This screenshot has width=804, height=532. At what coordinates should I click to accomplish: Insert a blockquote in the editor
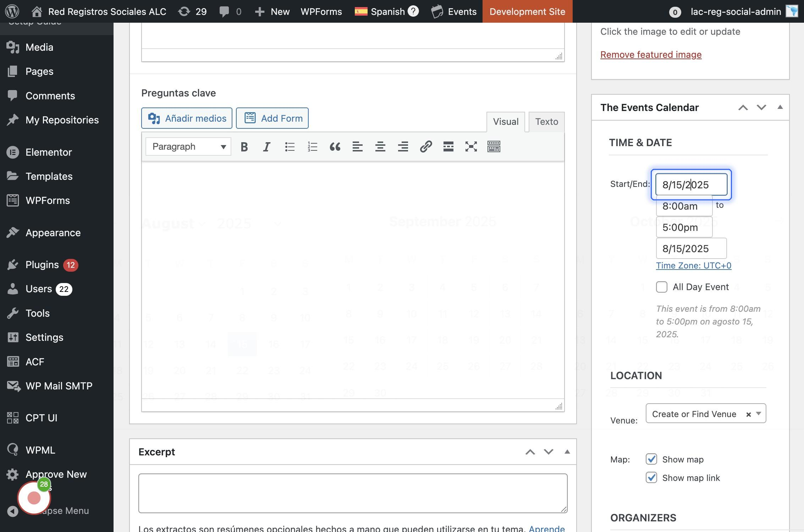point(335,146)
